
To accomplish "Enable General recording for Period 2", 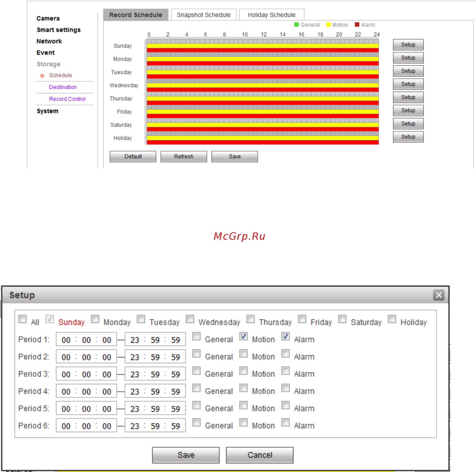I will pos(196,354).
